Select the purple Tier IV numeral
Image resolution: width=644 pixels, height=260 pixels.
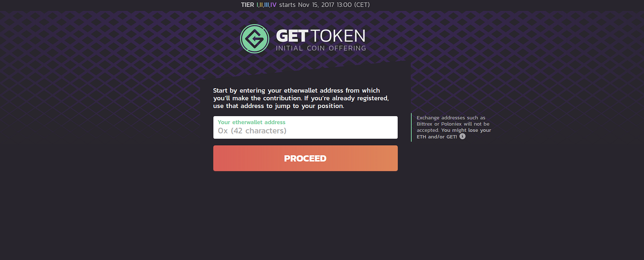273,5
